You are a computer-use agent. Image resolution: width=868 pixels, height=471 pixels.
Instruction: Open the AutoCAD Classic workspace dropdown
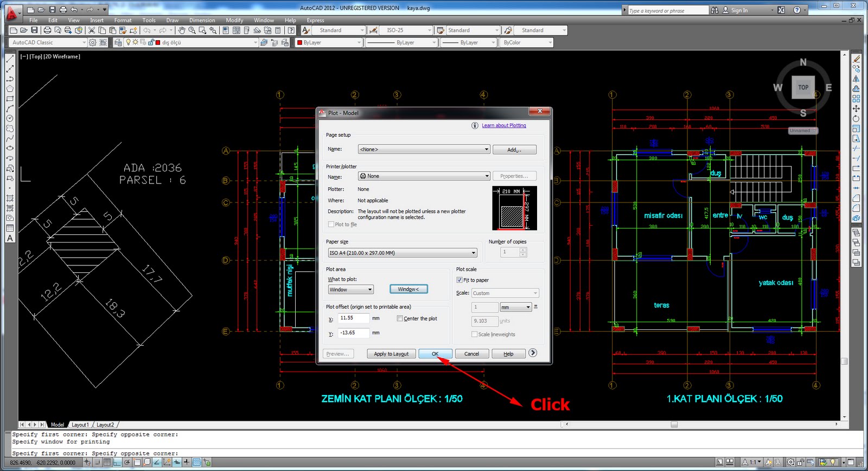click(48, 42)
